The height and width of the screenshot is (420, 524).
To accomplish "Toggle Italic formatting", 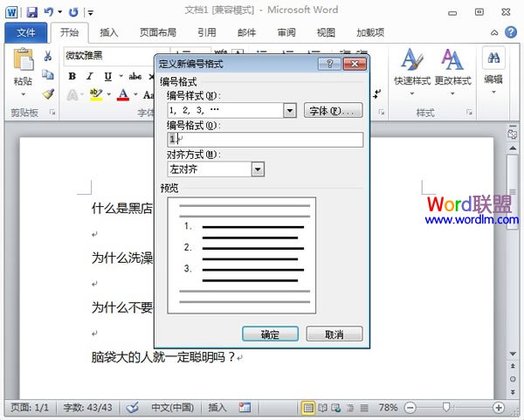I will tap(90, 76).
